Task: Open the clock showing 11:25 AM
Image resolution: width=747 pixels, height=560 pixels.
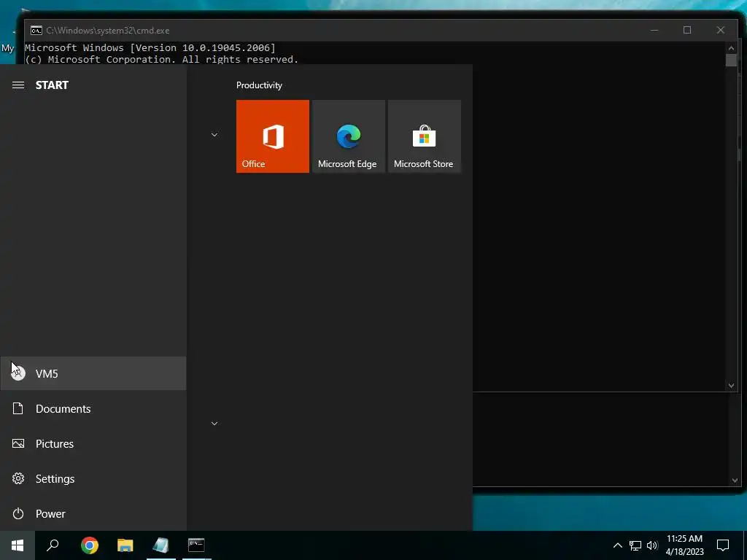Action: (684, 545)
